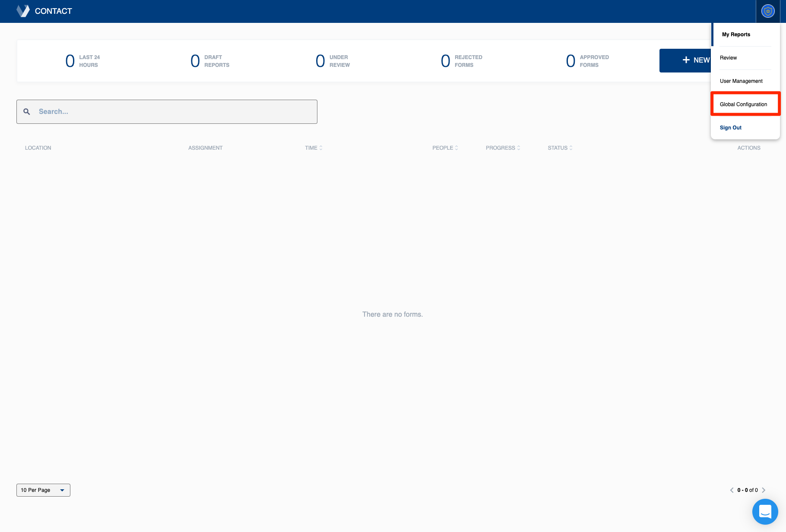The width and height of the screenshot is (786, 532).
Task: Sort by Time column arrows
Action: point(320,148)
